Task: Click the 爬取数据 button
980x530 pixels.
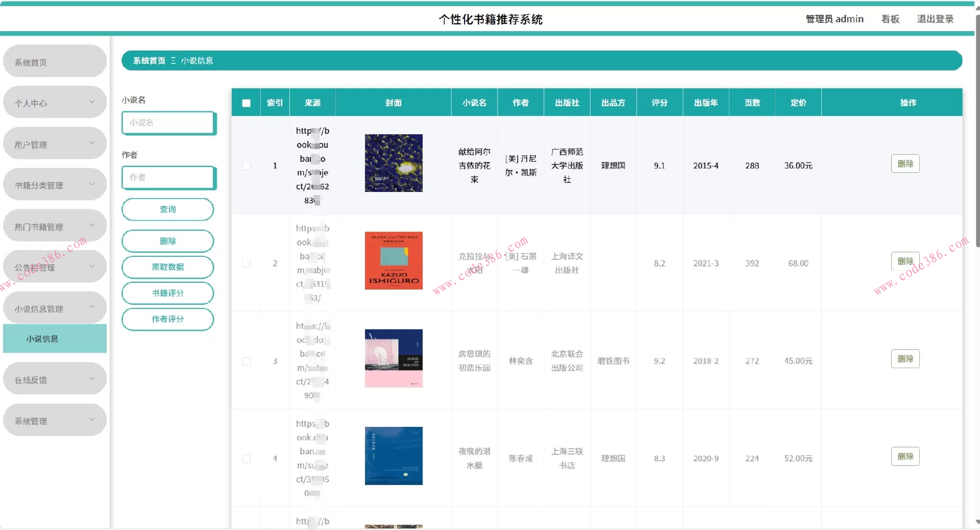Action: pos(167,267)
